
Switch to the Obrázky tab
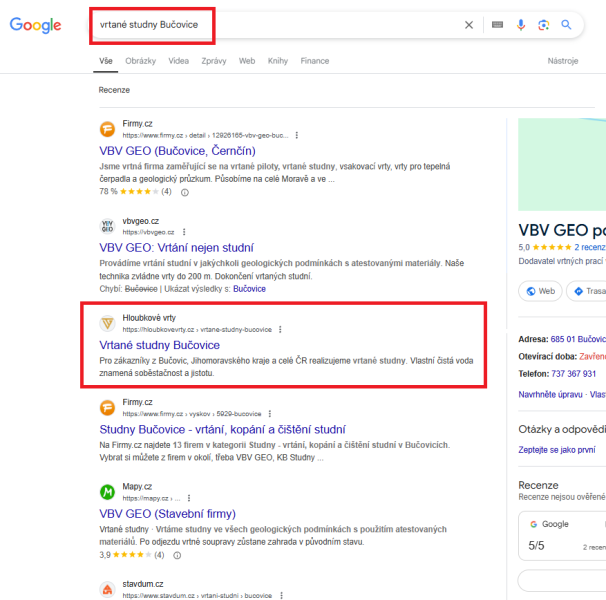[x=140, y=61]
